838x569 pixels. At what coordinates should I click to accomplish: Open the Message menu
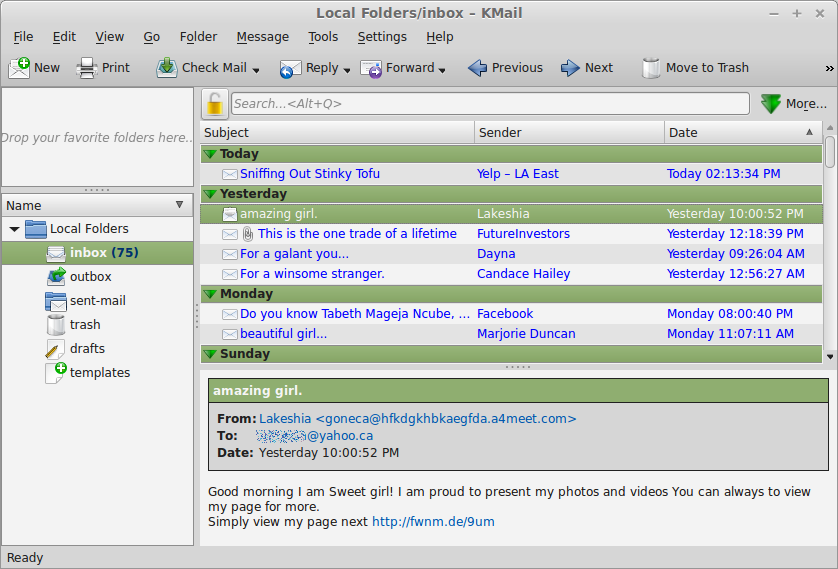tap(262, 37)
